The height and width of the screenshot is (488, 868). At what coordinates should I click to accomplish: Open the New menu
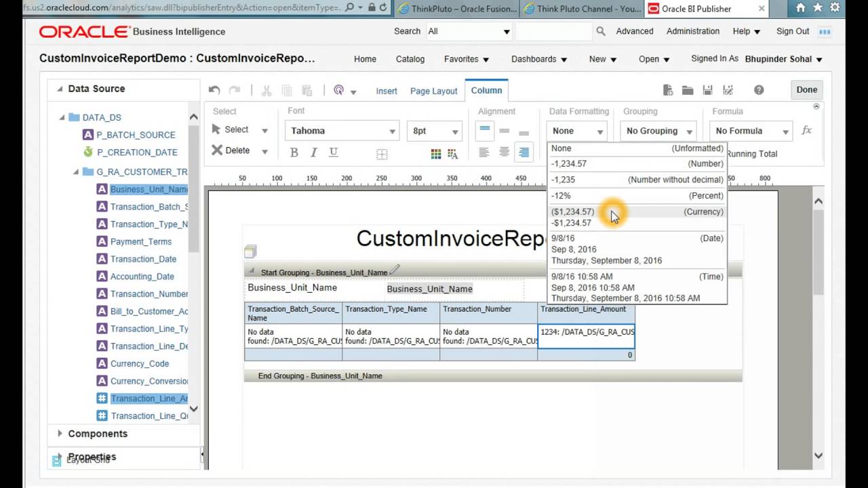tap(603, 59)
